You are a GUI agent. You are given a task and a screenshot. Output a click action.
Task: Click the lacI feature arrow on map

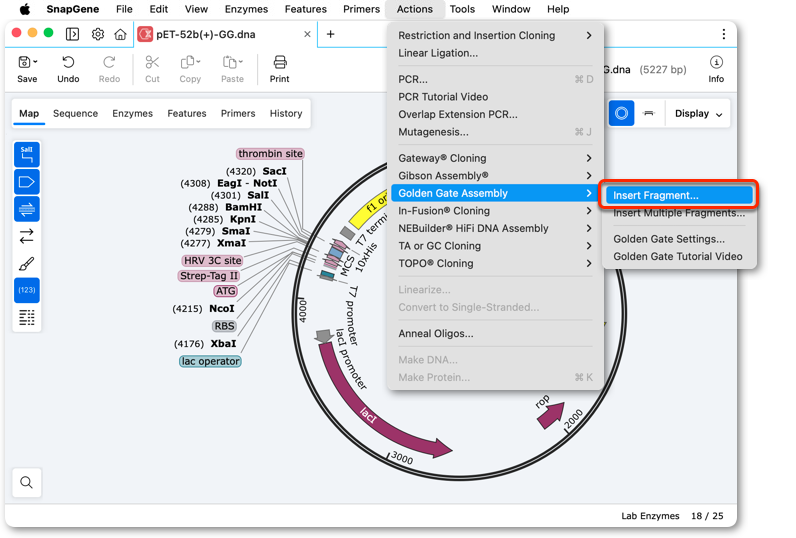[376, 405]
